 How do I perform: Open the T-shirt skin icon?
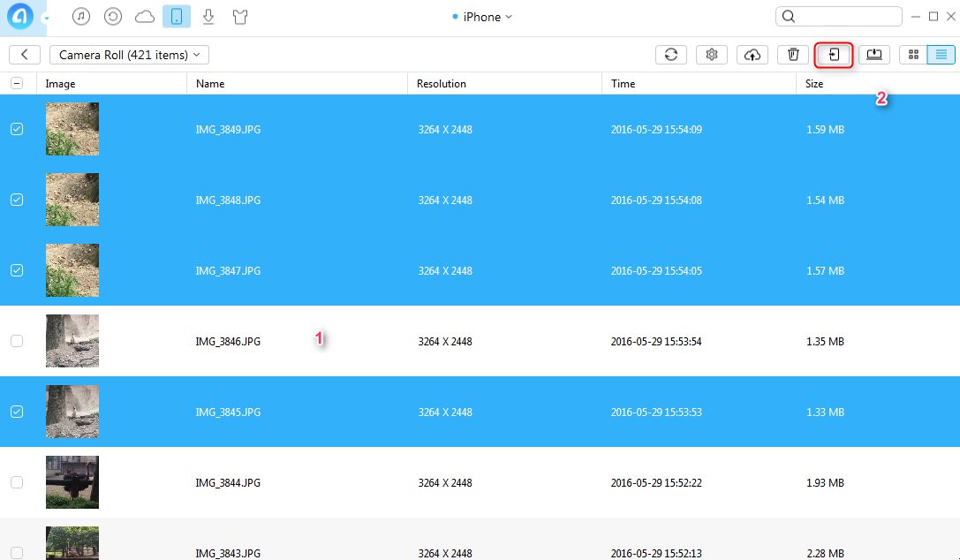pos(240,17)
